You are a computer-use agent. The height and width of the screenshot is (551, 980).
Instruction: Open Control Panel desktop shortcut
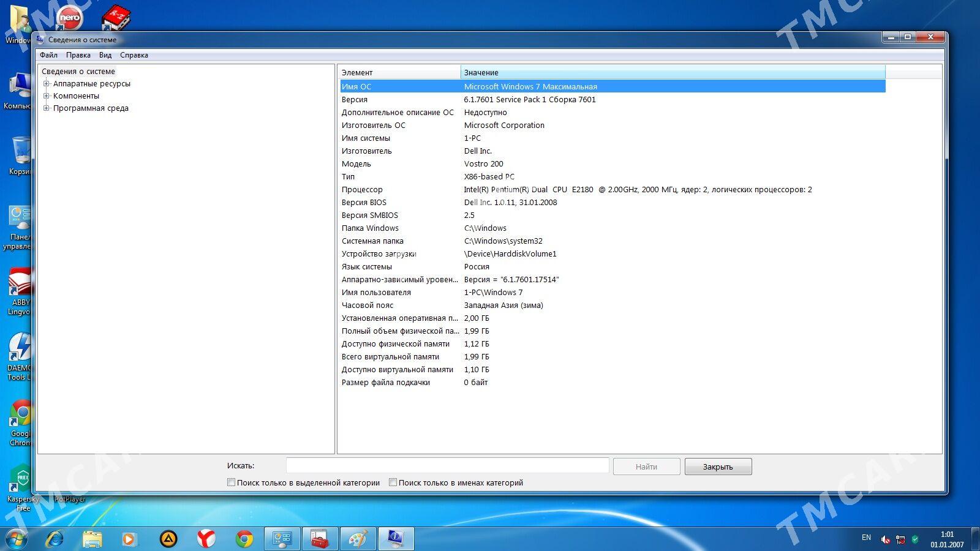pyautogui.click(x=18, y=227)
